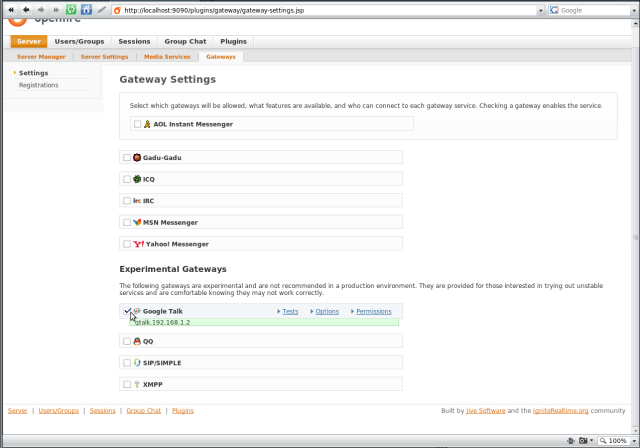Click in the Google search box
Viewport: 640px width, 448px height.
click(x=594, y=10)
